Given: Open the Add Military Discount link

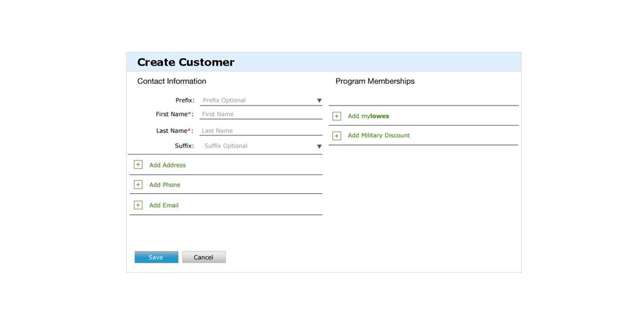Looking at the screenshot, I should (x=379, y=135).
